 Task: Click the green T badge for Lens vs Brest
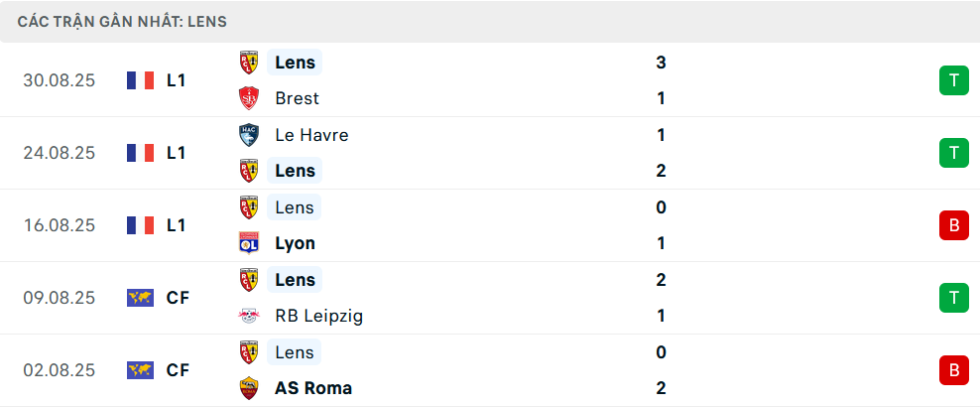coord(953,80)
